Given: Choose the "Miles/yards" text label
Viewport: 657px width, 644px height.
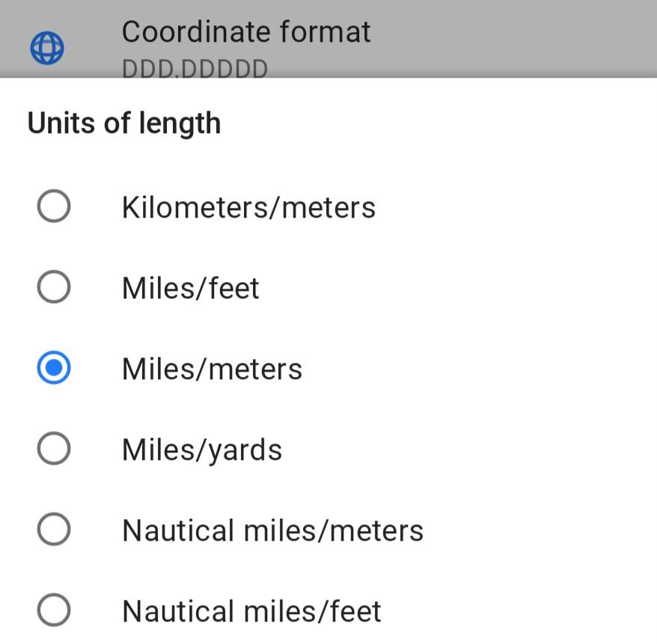Looking at the screenshot, I should [x=202, y=450].
